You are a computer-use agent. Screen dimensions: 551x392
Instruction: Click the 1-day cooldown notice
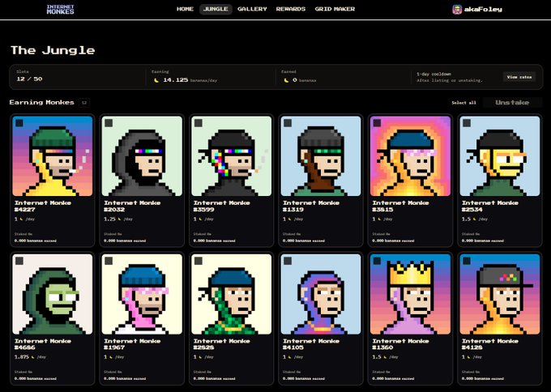[x=450, y=77]
